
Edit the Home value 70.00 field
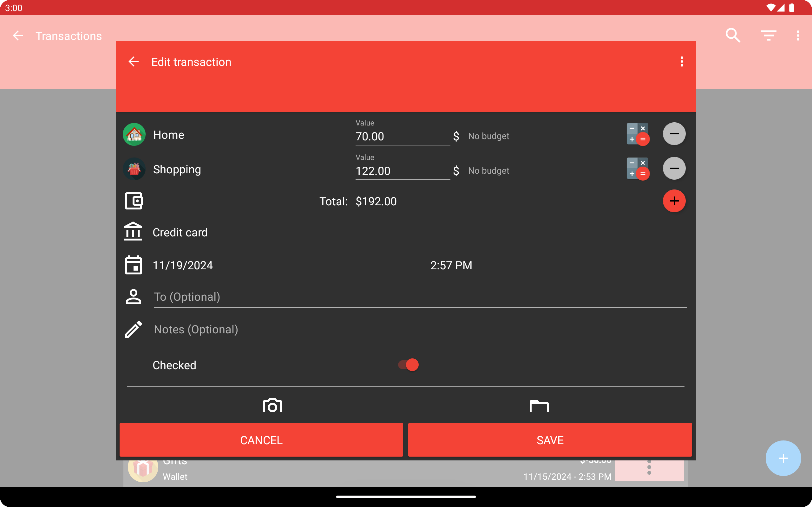click(402, 137)
